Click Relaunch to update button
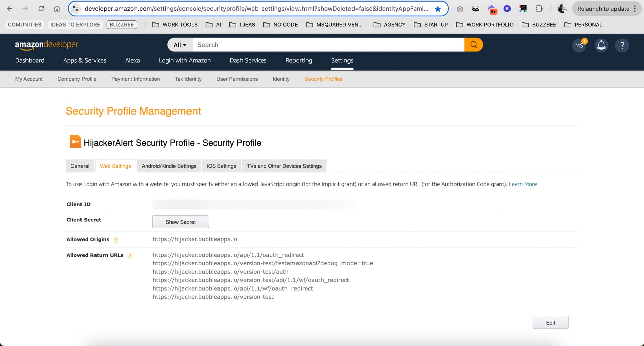 coord(603,9)
